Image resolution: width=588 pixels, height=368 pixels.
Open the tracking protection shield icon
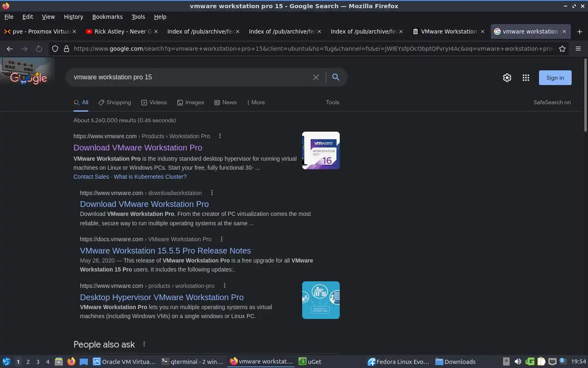(x=55, y=49)
